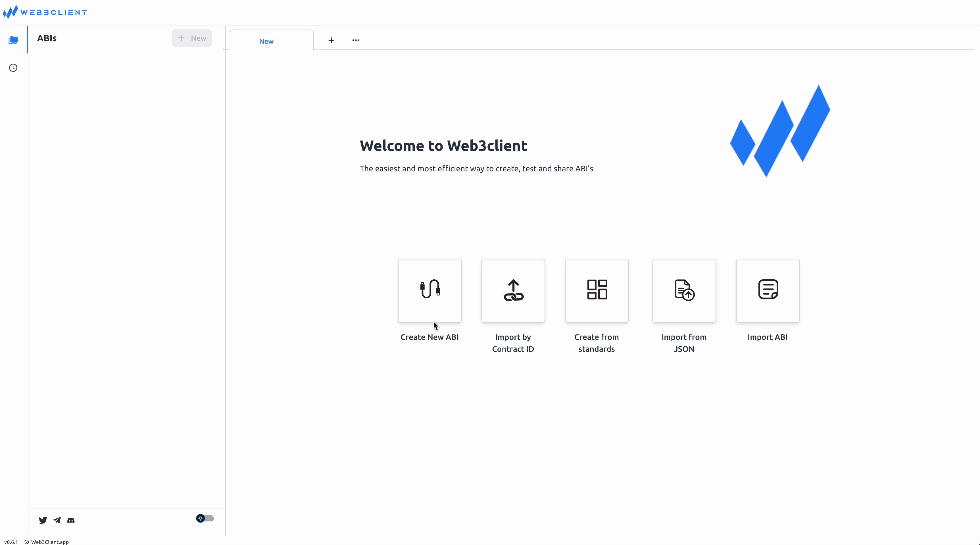The image size is (980, 545).
Task: Open the Discord link icon
Action: click(x=71, y=520)
